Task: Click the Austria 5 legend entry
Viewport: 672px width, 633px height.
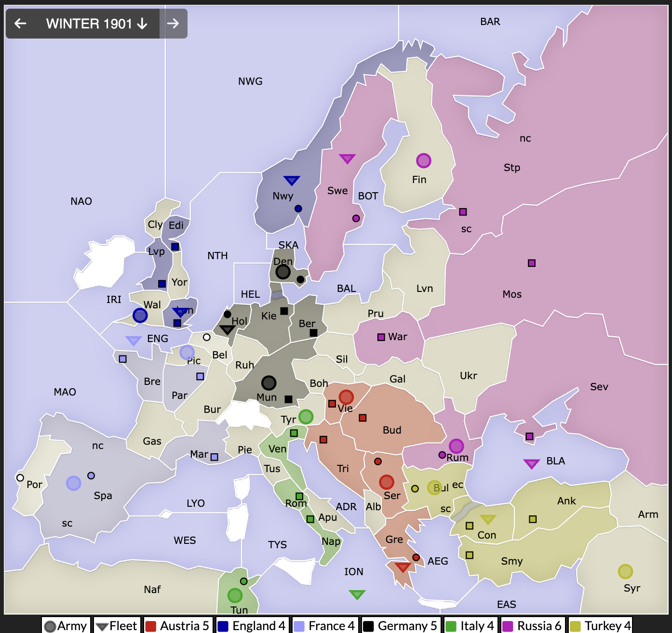Action: [178, 625]
